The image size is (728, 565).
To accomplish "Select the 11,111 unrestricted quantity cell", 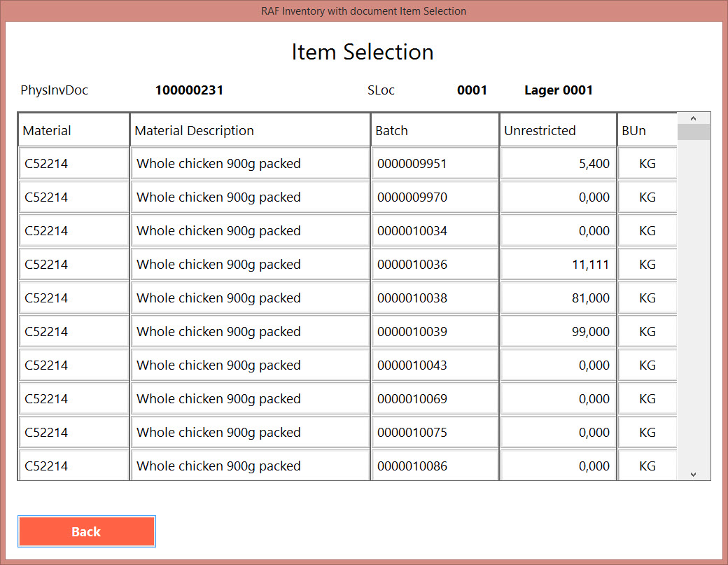I will (558, 265).
